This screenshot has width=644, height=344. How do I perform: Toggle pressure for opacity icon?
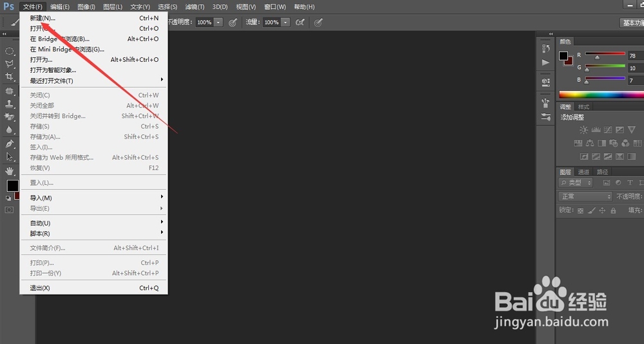point(233,23)
